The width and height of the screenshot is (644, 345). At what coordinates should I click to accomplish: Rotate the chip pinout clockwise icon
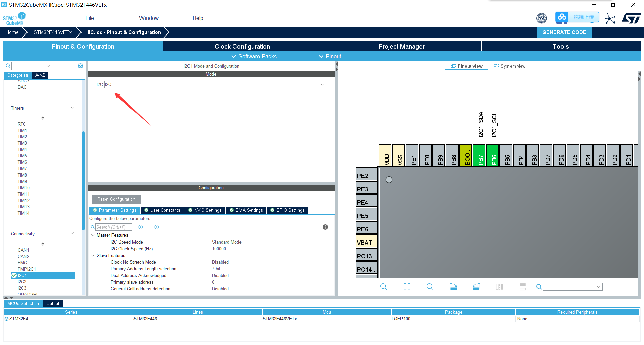453,287
